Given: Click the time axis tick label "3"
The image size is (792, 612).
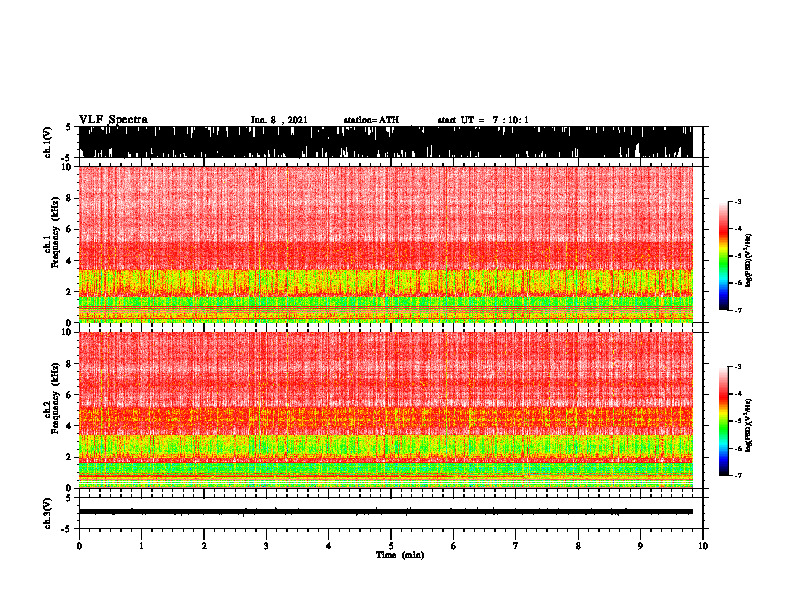Looking at the screenshot, I should 266,546.
